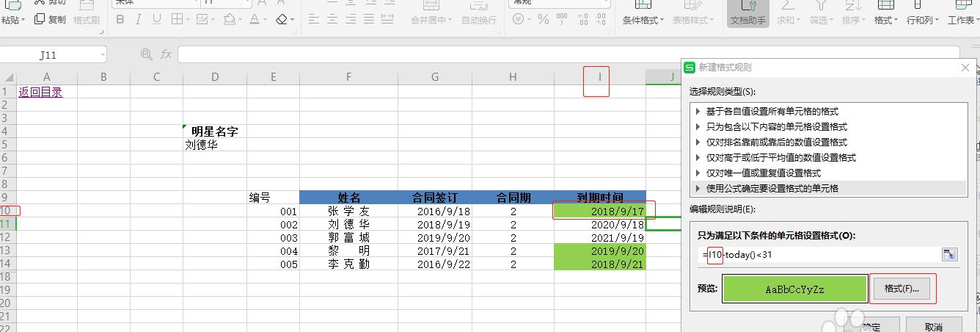Viewport: 980px width, 332px height.
Task: Open the document assistant (文档助手)
Action: coord(748,14)
